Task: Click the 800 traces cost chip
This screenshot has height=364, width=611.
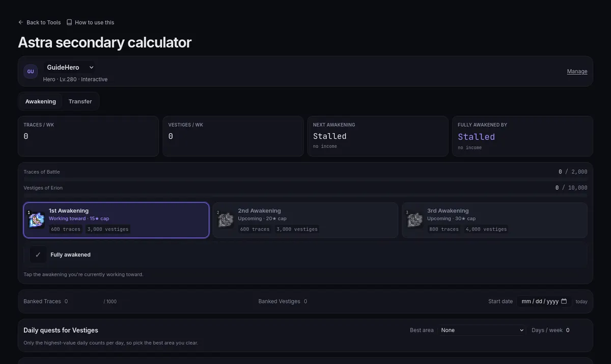Action: (x=444, y=229)
